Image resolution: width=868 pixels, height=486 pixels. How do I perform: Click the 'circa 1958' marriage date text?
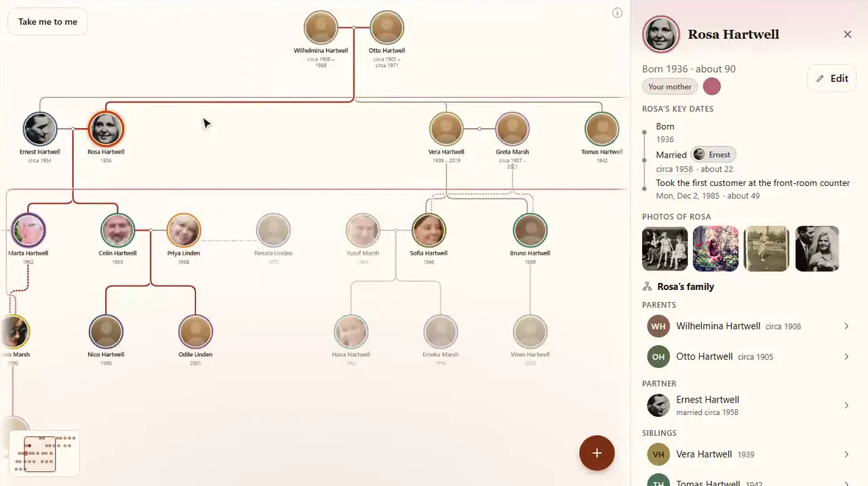(x=674, y=169)
